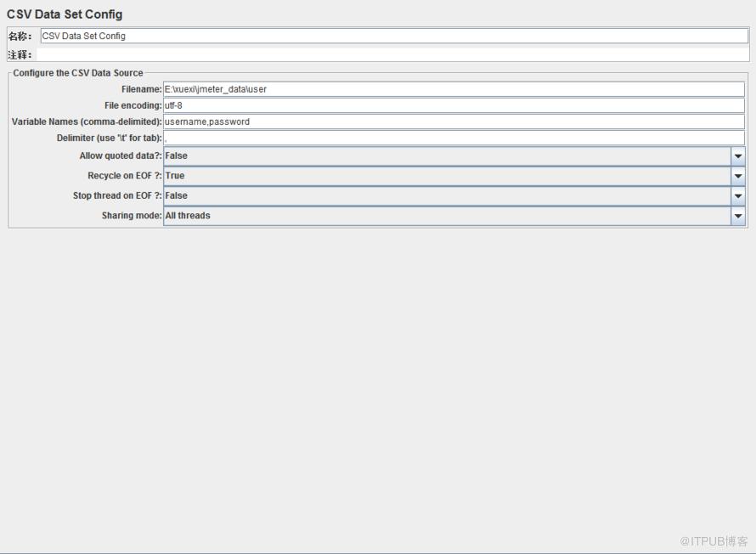Click the Filename label text
Image resolution: width=756 pixels, height=554 pixels.
(141, 89)
